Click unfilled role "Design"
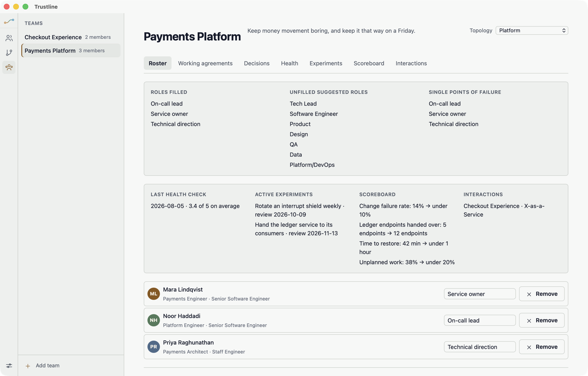The image size is (588, 376). click(x=299, y=134)
